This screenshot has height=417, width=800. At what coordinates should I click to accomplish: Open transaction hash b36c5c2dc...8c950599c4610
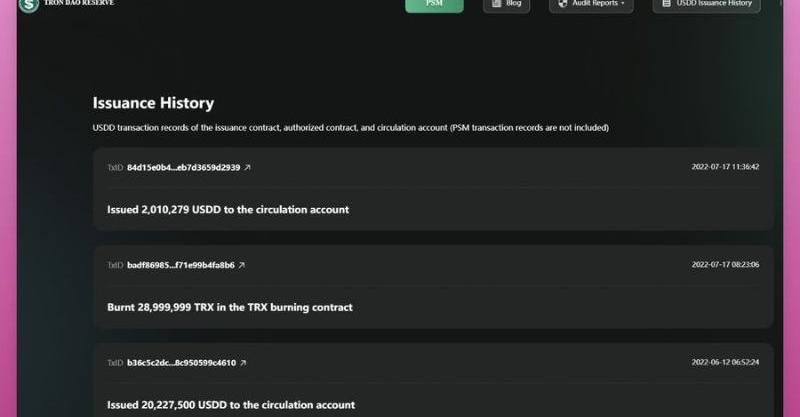coord(181,363)
